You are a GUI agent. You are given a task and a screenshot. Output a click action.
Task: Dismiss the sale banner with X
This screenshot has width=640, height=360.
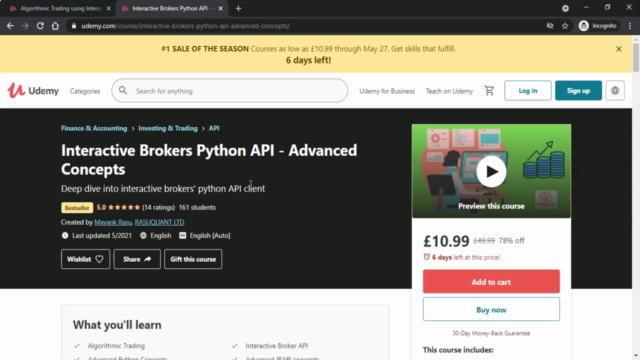(619, 49)
